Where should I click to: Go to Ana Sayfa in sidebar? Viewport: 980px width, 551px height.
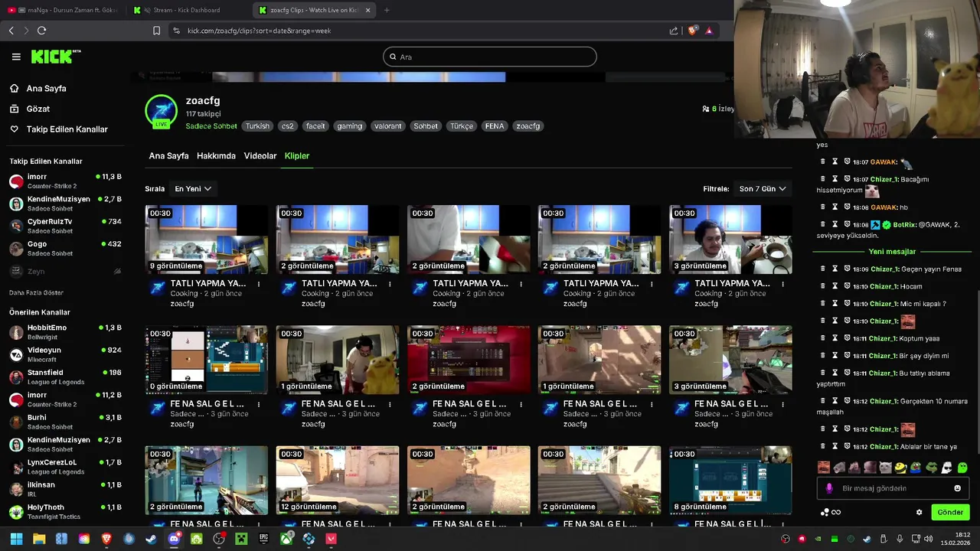coord(46,89)
